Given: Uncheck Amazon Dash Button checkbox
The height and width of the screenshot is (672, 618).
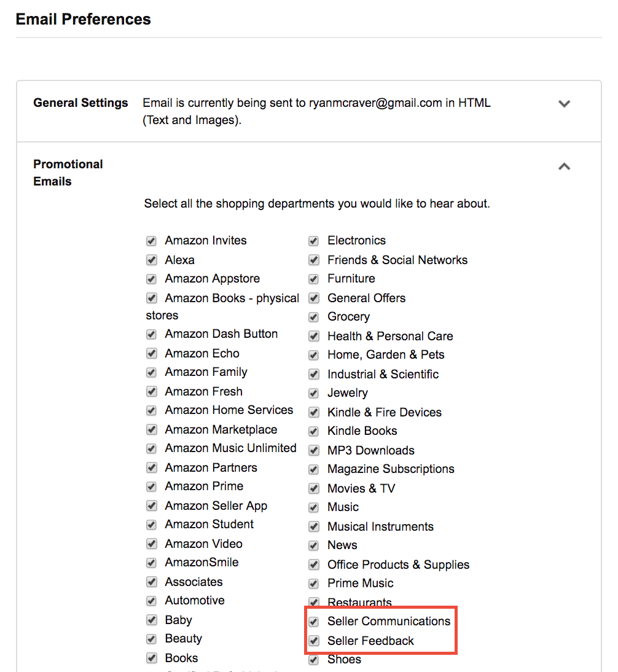Looking at the screenshot, I should [151, 334].
